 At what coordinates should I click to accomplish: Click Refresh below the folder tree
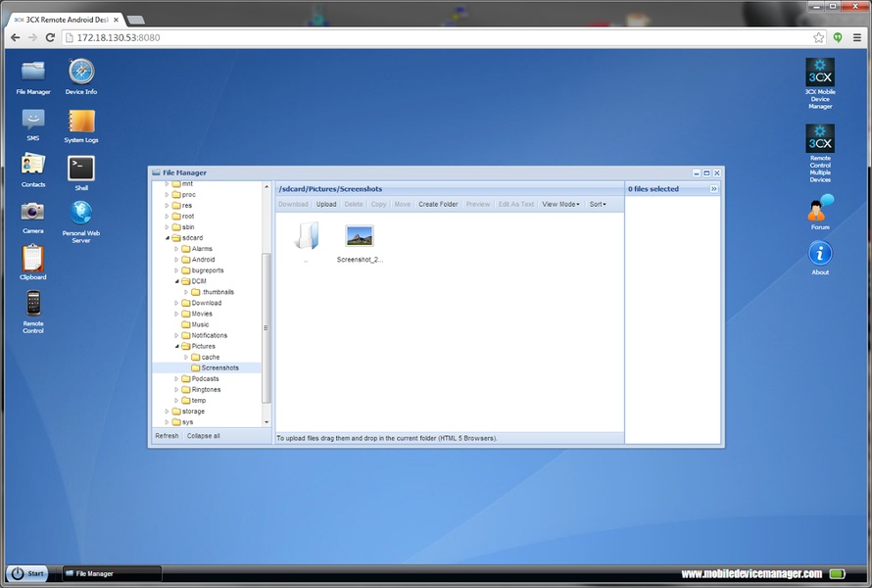point(167,436)
